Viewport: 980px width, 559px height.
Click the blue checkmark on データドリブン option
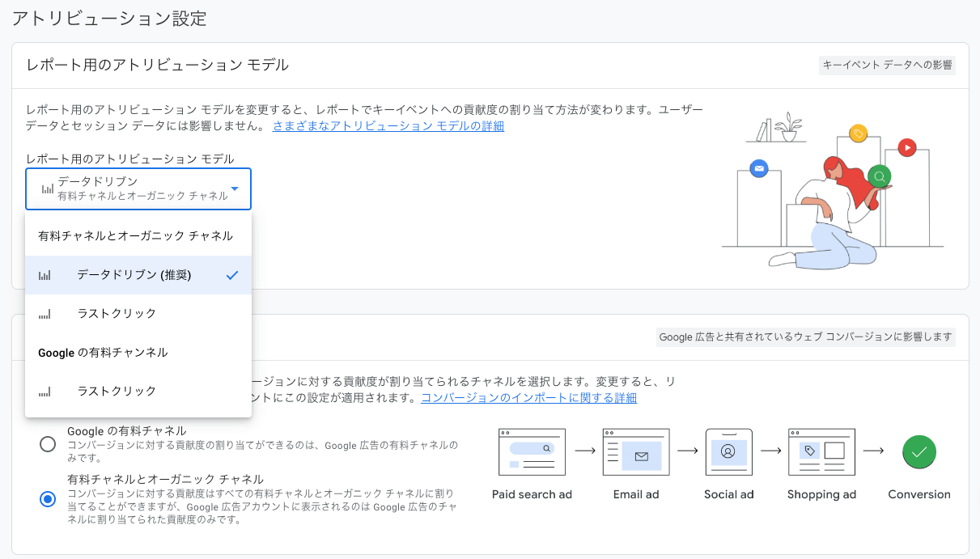(x=232, y=275)
